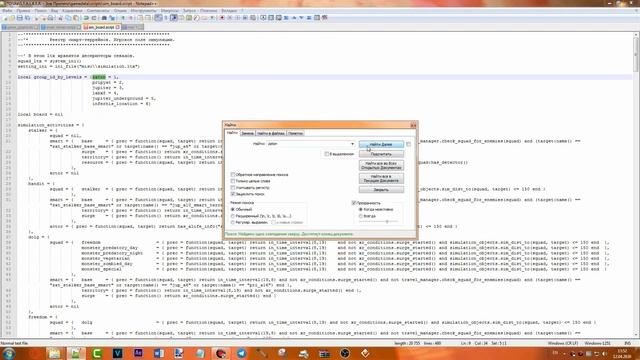The height and width of the screenshot is (360, 640).
Task: Open the Telegram taskbar icon
Action: (242, 353)
